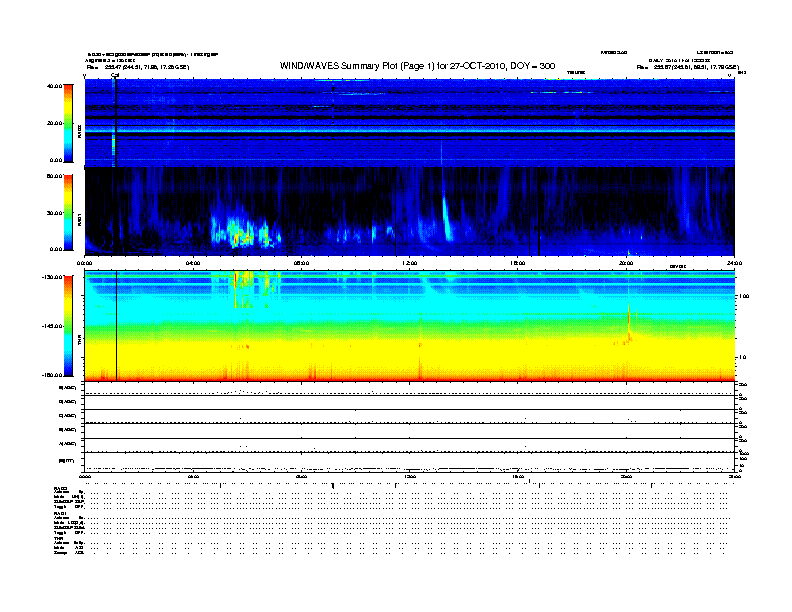Click the 20:00 tick below RAD1 spectrogram
The width and height of the screenshot is (792, 612).
click(x=626, y=263)
